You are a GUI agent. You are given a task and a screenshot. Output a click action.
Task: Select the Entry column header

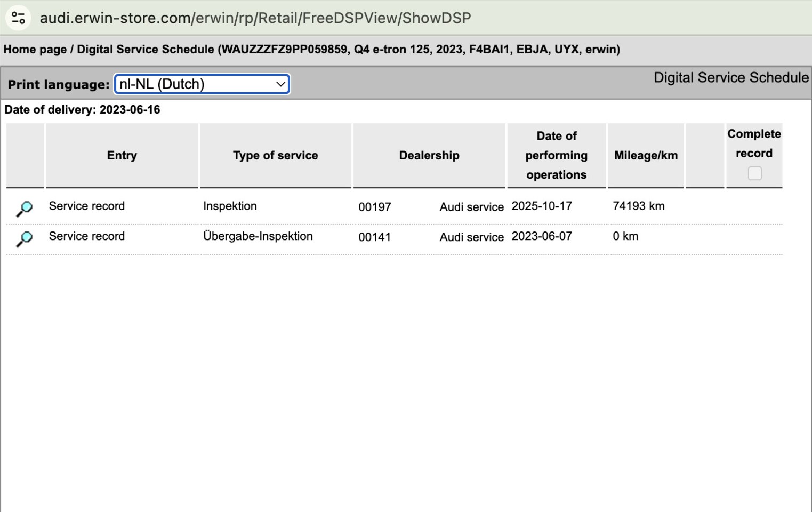[122, 155]
